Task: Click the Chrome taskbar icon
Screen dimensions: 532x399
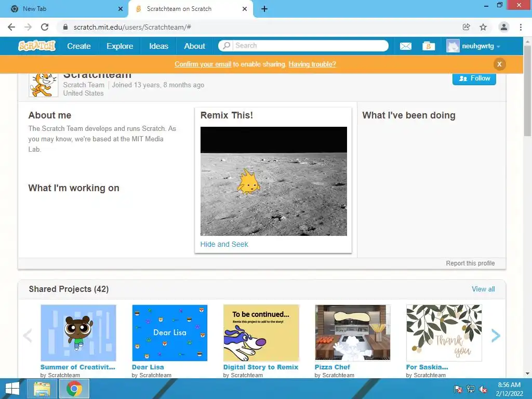Action: coord(74,389)
